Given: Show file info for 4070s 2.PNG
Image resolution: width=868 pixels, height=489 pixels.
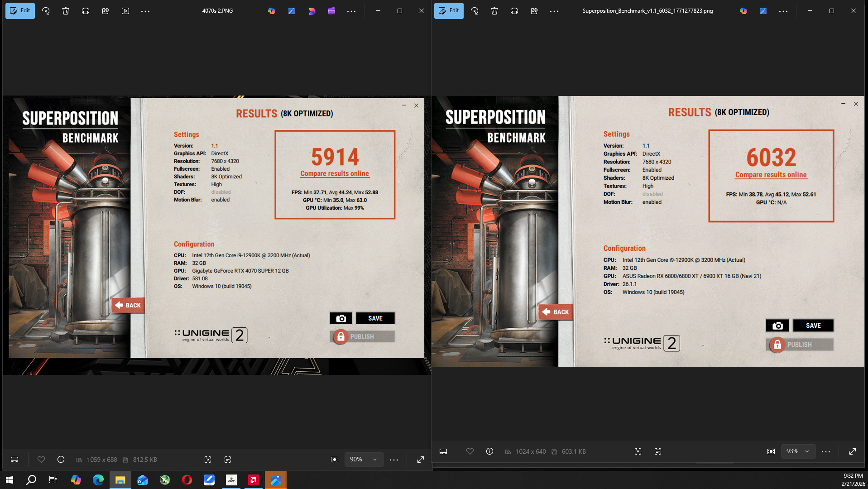Looking at the screenshot, I should point(61,460).
